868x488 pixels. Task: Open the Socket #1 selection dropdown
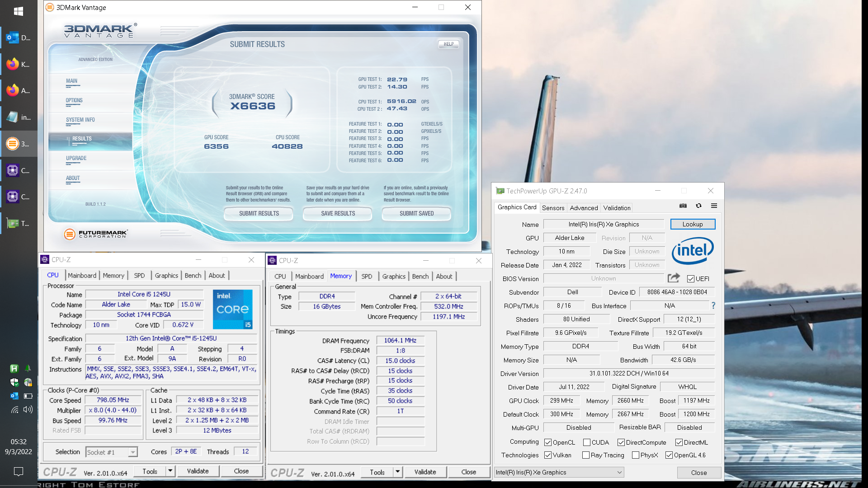tap(111, 452)
